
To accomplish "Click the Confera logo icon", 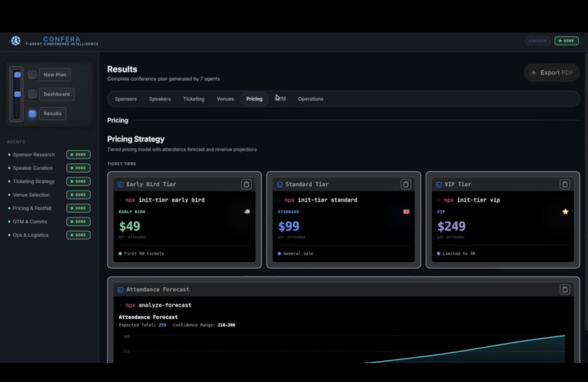I will 16,41.
